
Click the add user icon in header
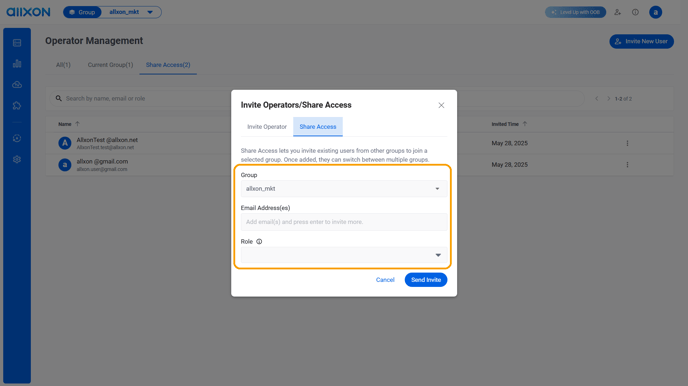[618, 12]
